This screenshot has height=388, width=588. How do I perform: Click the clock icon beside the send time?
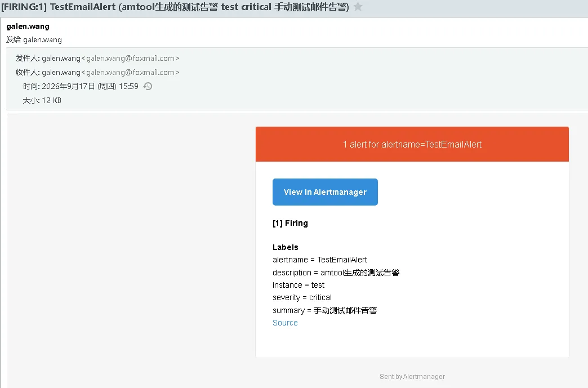pyautogui.click(x=148, y=86)
